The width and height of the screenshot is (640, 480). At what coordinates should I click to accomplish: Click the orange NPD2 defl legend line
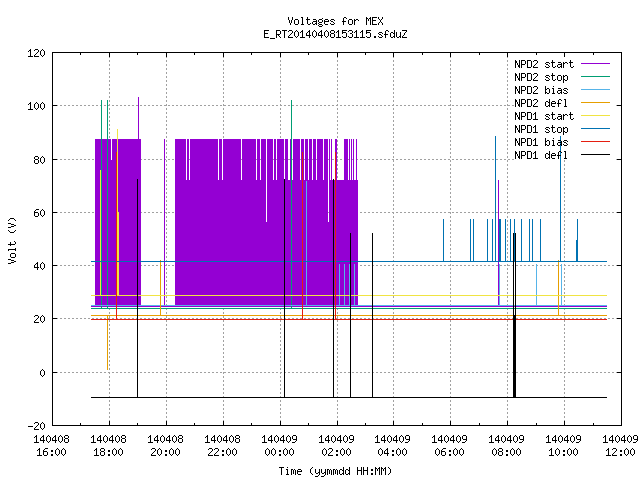[x=596, y=103]
